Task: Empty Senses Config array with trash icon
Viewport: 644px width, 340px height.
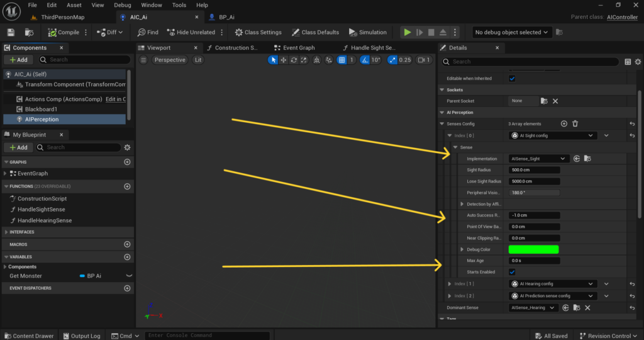Action: (575, 124)
